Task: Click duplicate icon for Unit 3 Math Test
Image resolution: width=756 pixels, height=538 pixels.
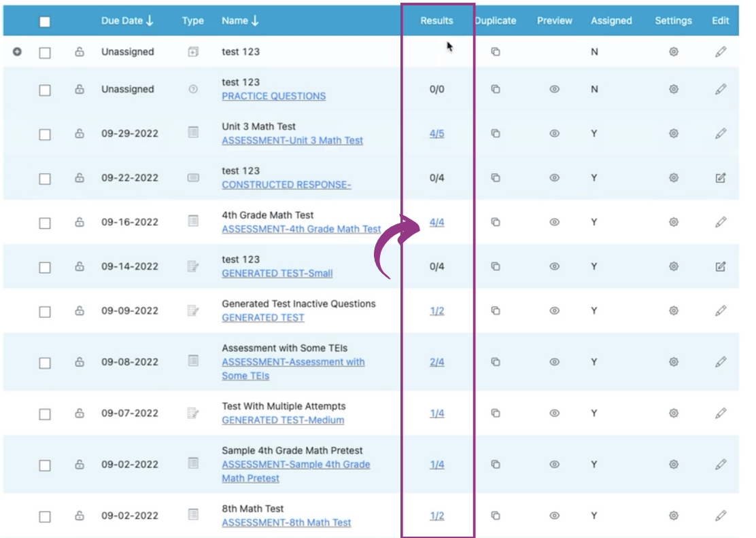Action: click(x=496, y=134)
